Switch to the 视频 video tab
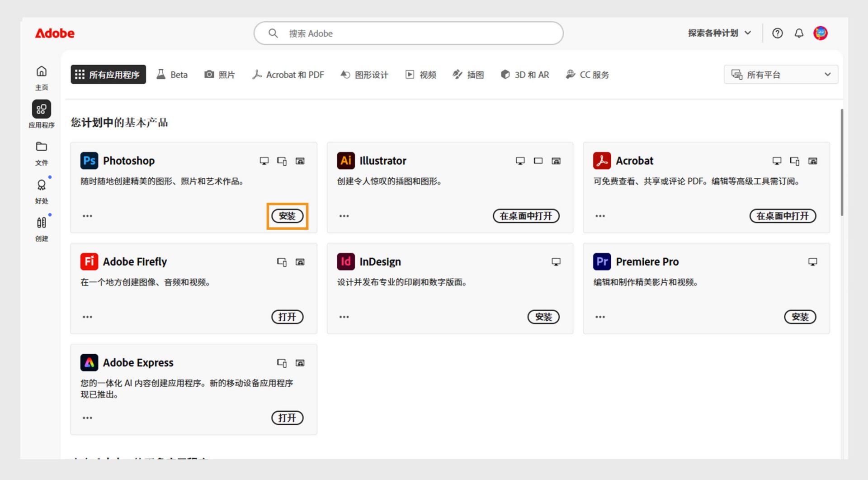The image size is (868, 480). [421, 75]
